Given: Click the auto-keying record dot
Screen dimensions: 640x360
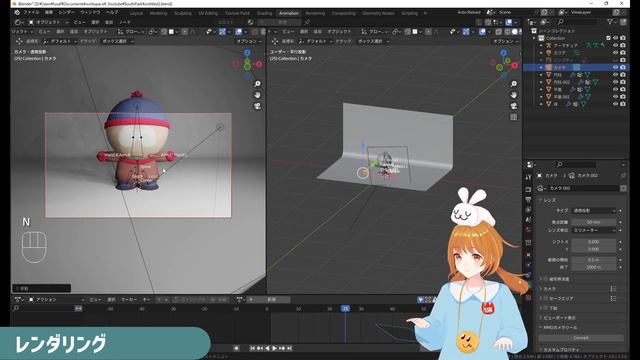Looking at the screenshot, I should point(236,348).
